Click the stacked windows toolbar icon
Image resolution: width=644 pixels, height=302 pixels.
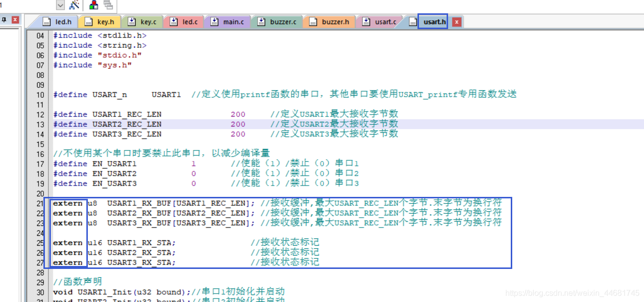(108, 5)
